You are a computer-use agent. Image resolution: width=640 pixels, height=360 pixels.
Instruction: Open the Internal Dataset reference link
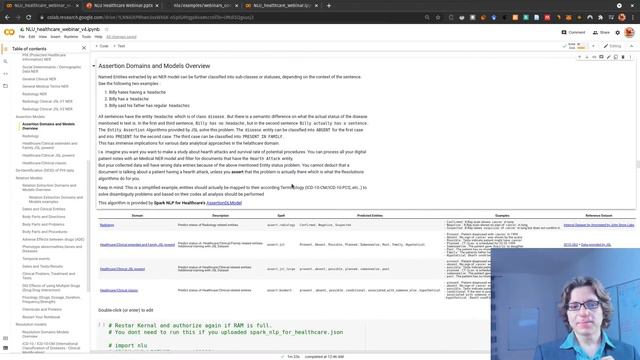pos(599,225)
